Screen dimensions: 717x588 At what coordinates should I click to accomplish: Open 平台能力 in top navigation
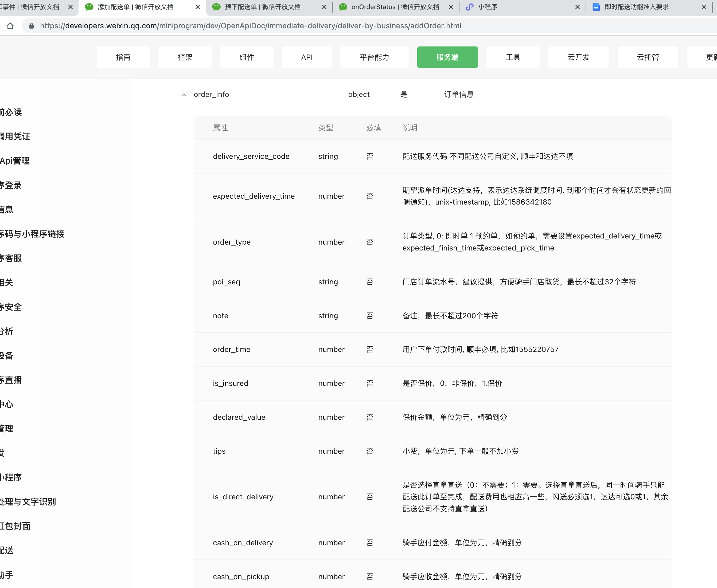(x=374, y=57)
